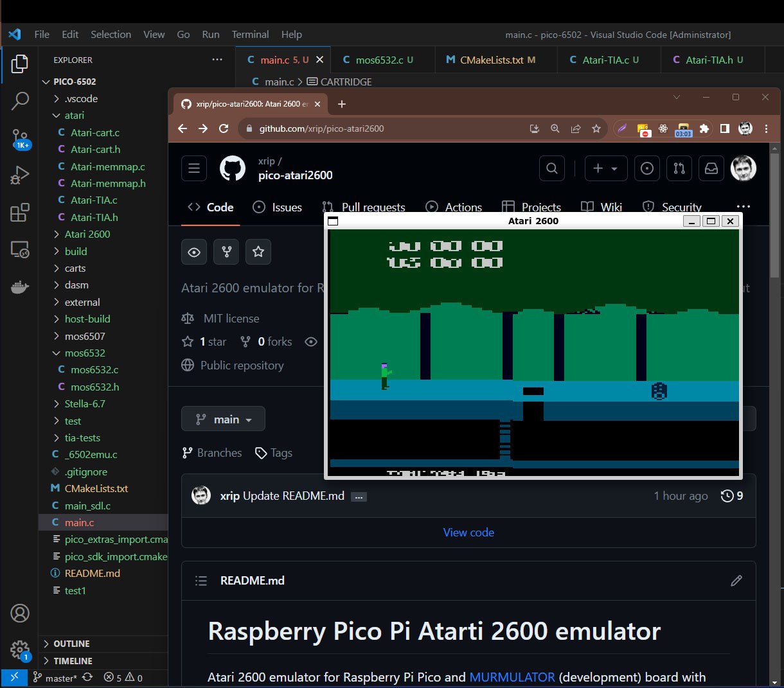The width and height of the screenshot is (784, 688).
Task: Open GitHub hamburger navigation menu
Action: coord(194,168)
